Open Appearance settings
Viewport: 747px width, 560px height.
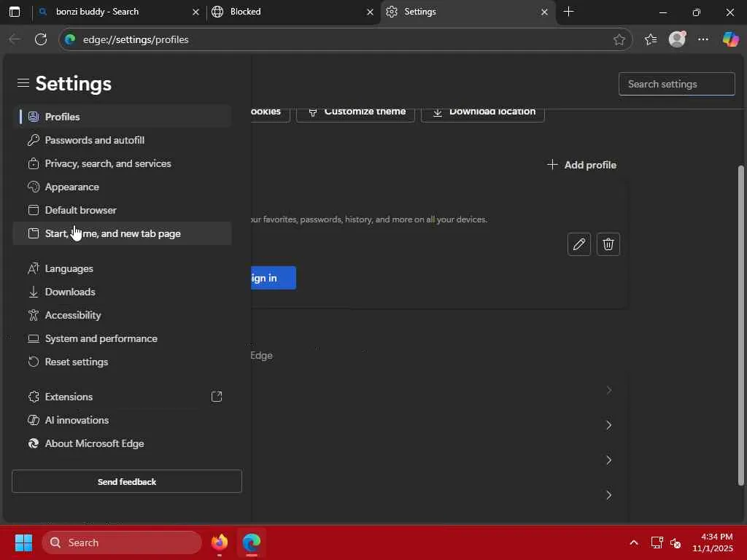(122, 187)
